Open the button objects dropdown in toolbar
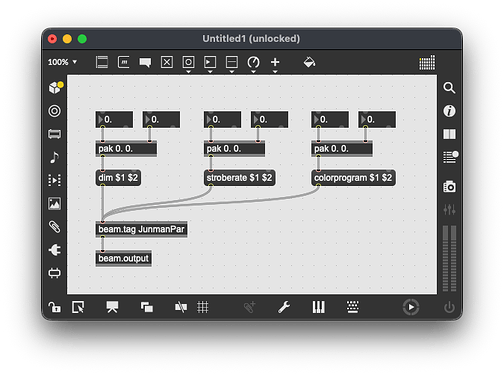The height and width of the screenshot is (375, 504). pyautogui.click(x=188, y=64)
